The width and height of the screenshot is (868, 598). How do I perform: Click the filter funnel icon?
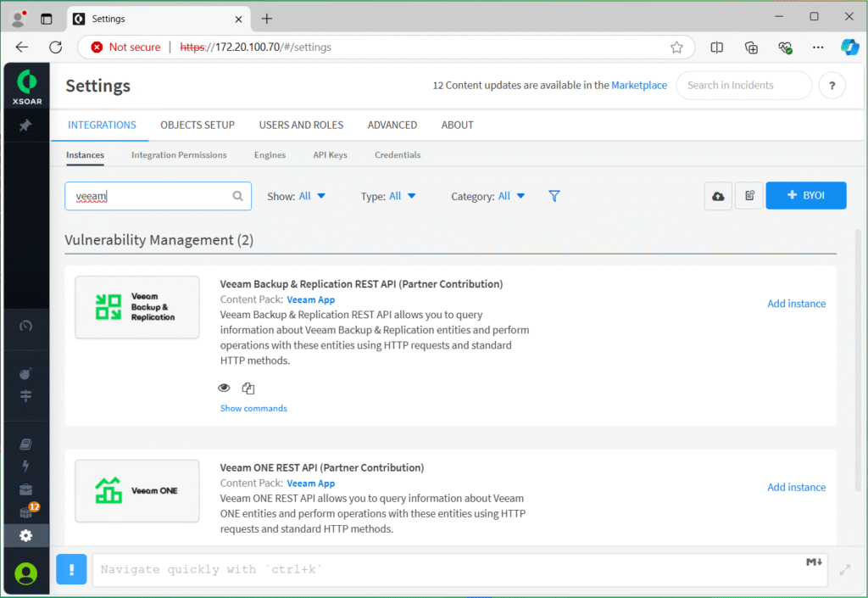tap(554, 196)
